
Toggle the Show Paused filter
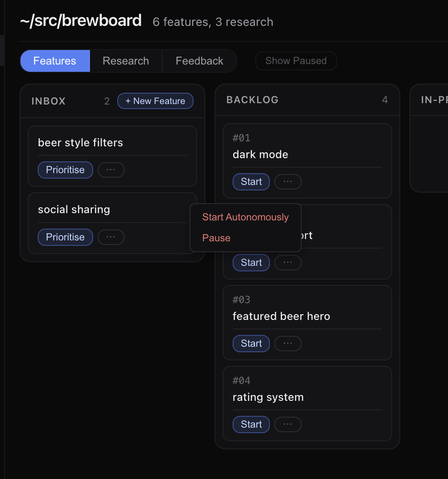(x=296, y=61)
